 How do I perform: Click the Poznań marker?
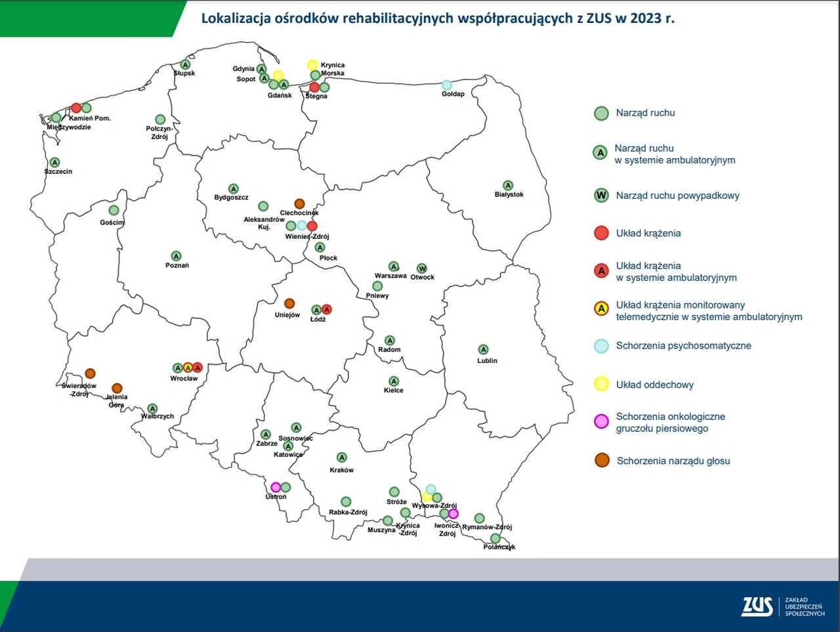coord(176,256)
